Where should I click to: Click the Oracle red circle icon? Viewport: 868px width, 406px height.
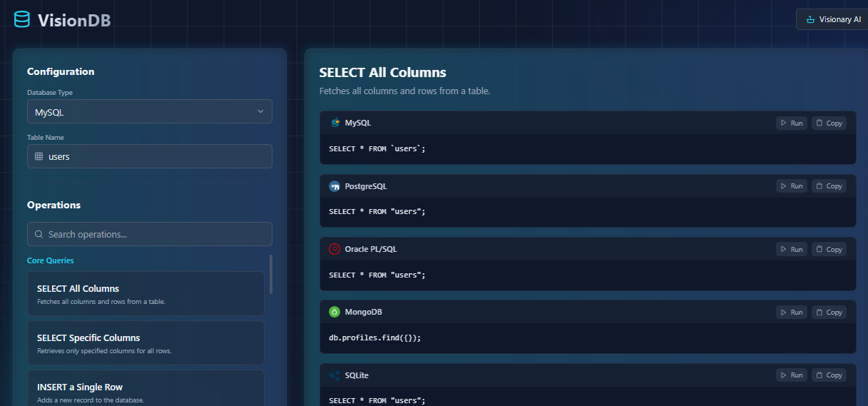(x=335, y=249)
